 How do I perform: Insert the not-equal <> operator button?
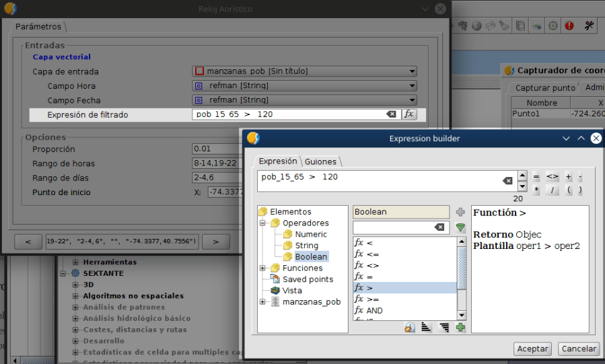click(552, 177)
